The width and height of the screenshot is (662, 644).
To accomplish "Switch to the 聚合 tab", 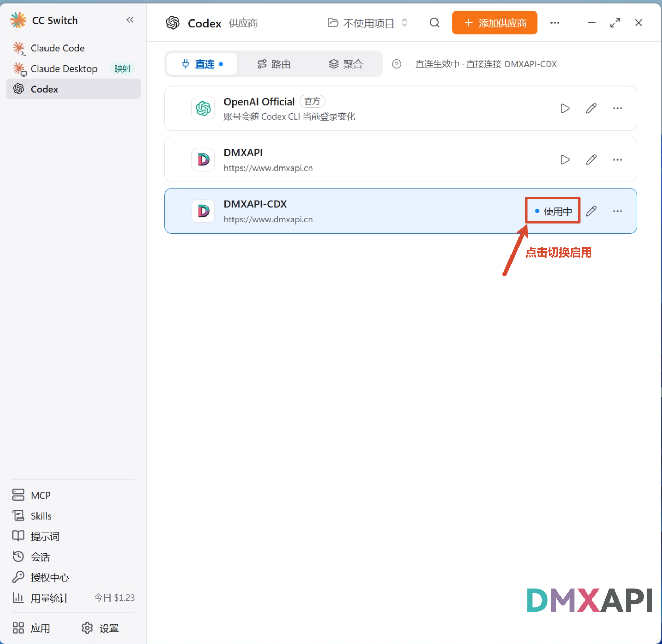I will coord(346,64).
